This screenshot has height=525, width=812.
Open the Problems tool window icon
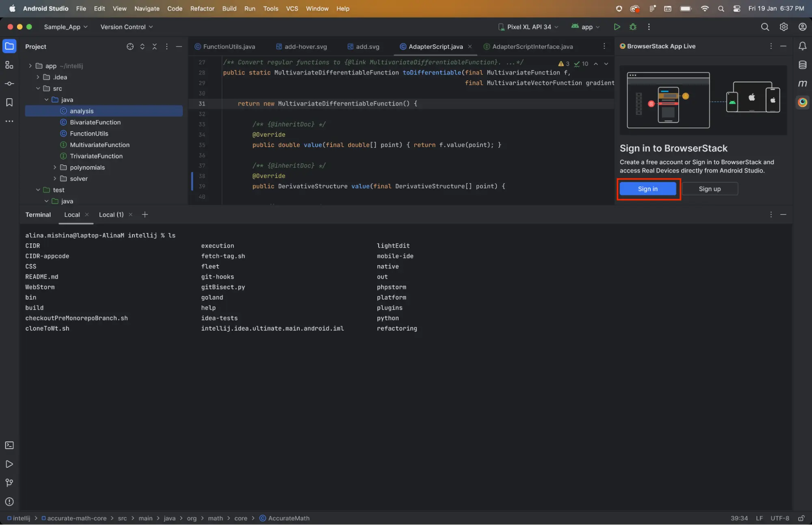(x=9, y=501)
